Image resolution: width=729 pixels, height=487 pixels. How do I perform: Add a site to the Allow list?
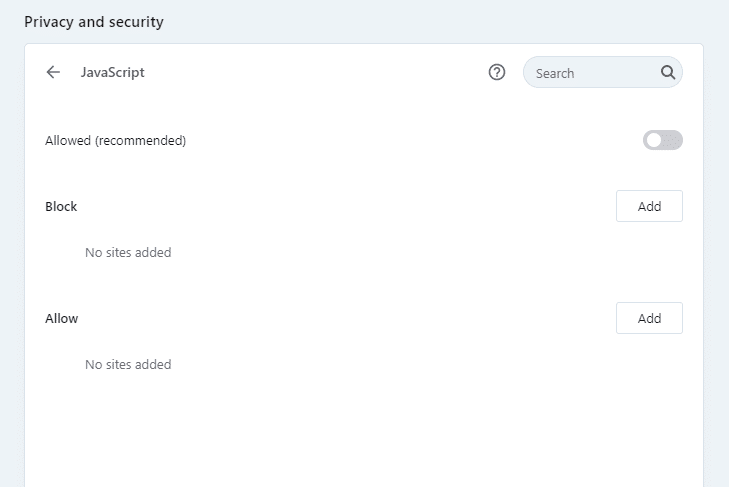pos(649,318)
